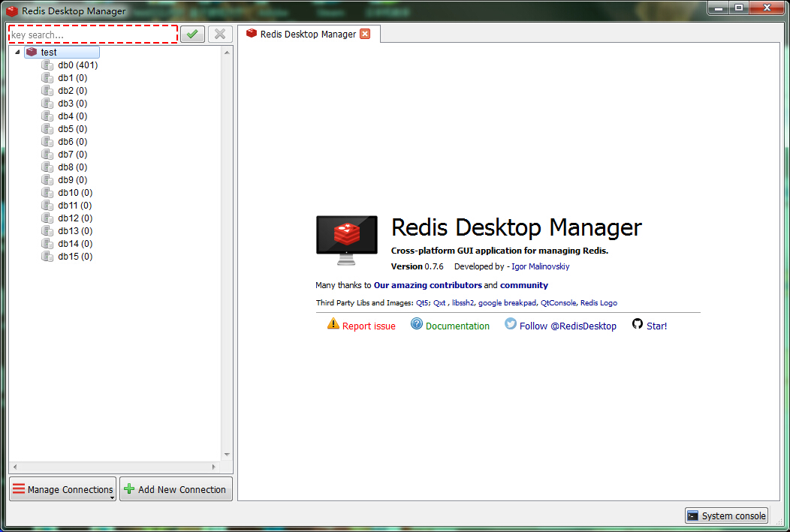The width and height of the screenshot is (790, 532).
Task: Click the database icon beside db8 (0)
Action: tap(47, 167)
